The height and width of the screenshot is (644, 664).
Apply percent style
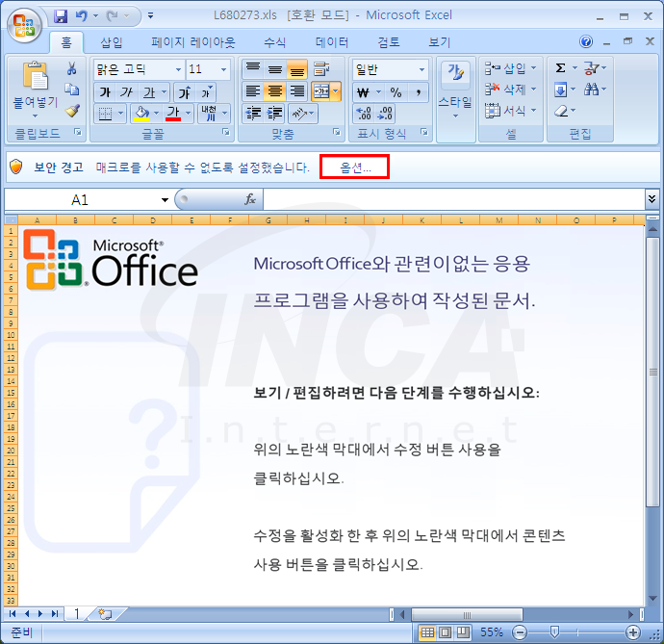pos(396,92)
